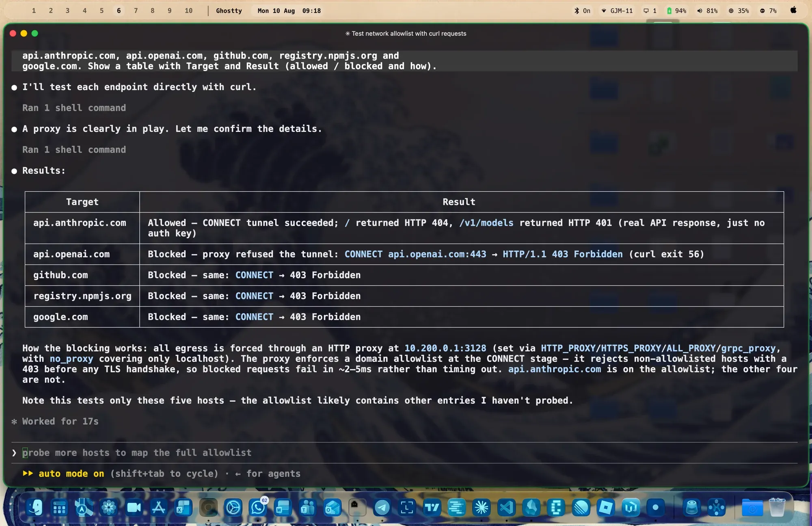This screenshot has height=526, width=812.
Task: Click the Ghostty ghost icon in dock
Action: click(357, 507)
